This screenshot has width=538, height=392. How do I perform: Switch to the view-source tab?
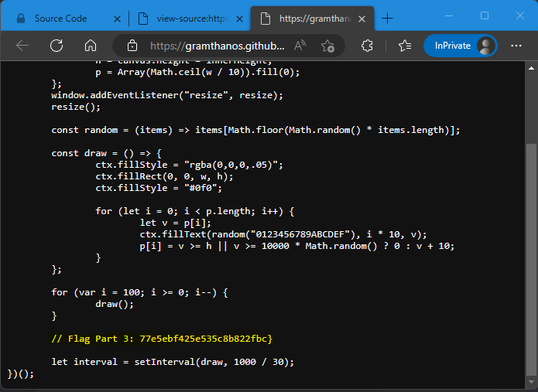pyautogui.click(x=187, y=18)
